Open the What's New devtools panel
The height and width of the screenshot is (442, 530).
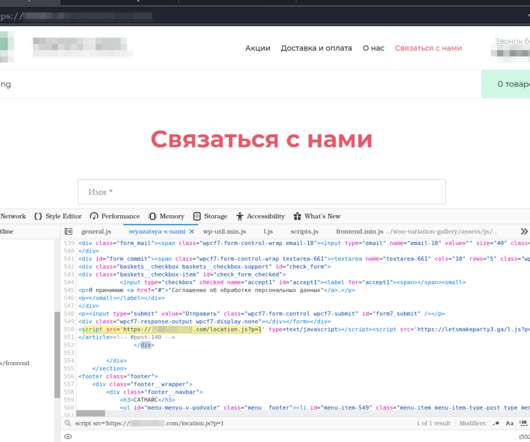317,216
